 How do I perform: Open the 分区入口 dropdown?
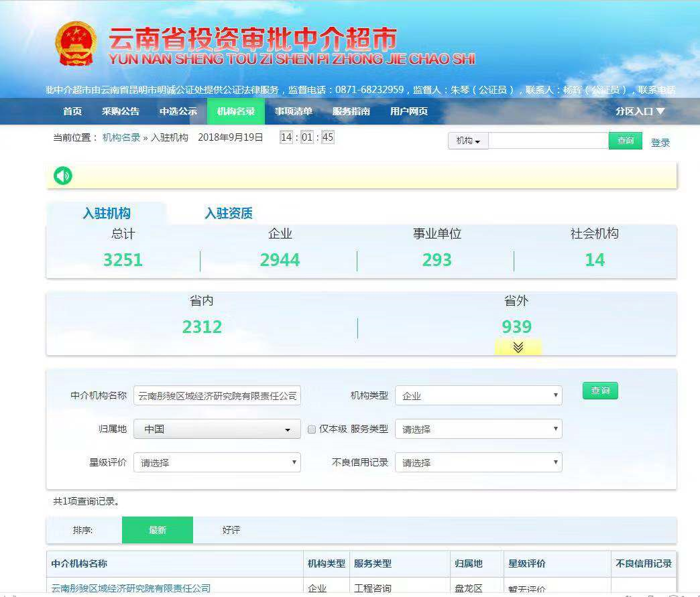pyautogui.click(x=640, y=111)
